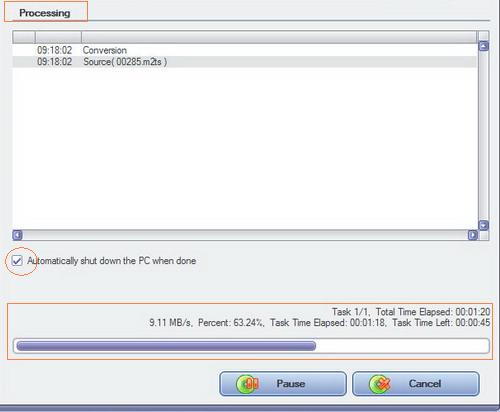Select the Source 00285.m2ts log row
This screenshot has height=412, width=500.
pyautogui.click(x=245, y=62)
